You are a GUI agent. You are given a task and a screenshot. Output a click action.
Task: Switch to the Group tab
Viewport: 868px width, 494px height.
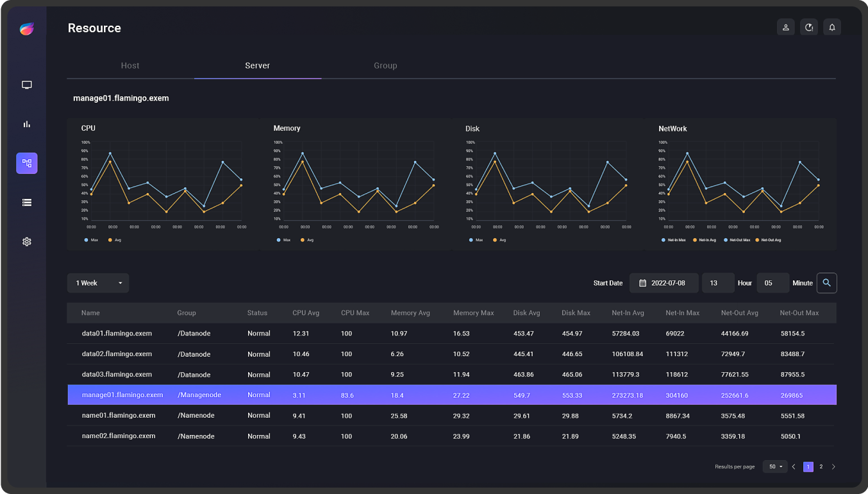coord(385,65)
